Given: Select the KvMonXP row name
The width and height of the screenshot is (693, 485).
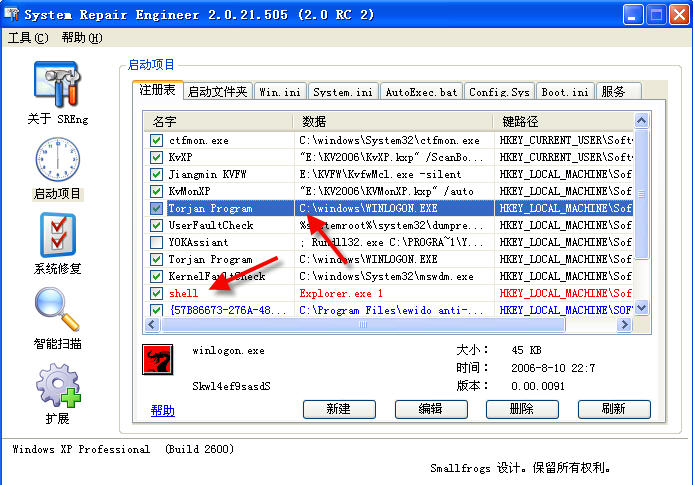Looking at the screenshot, I should (189, 191).
